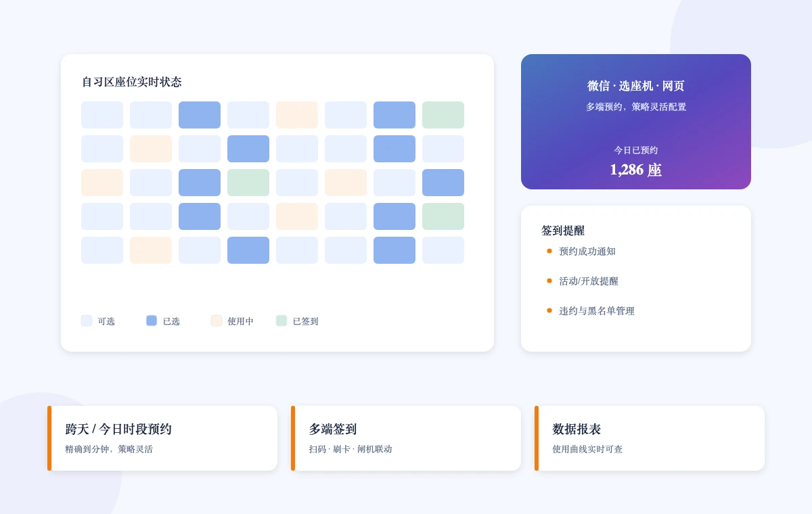Select the first orange seat in row three

(102, 183)
